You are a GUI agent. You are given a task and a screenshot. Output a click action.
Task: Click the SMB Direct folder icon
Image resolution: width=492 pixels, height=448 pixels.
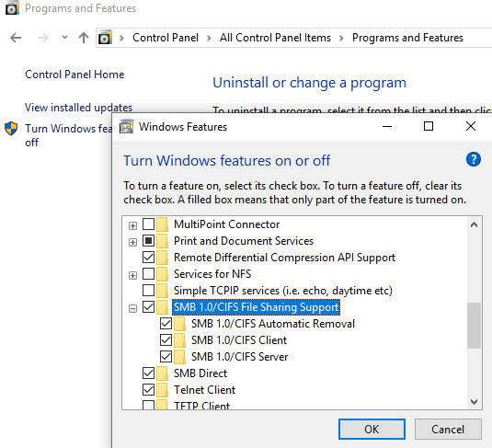[162, 373]
